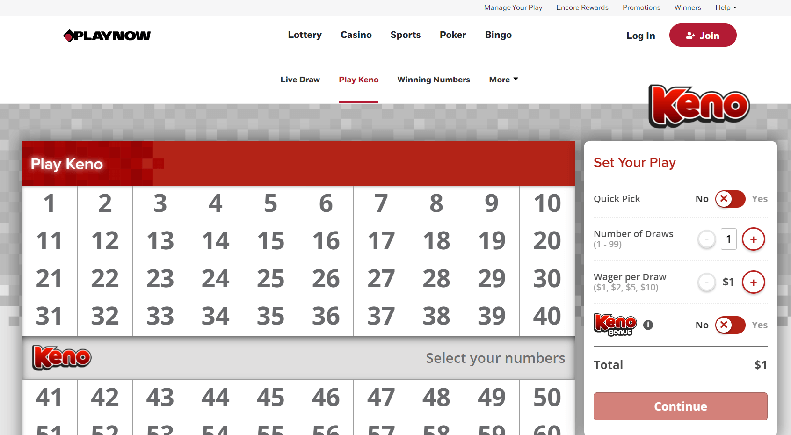Viewport: 791px width, 435px height.
Task: Open the Bingo menu
Action: [498, 35]
